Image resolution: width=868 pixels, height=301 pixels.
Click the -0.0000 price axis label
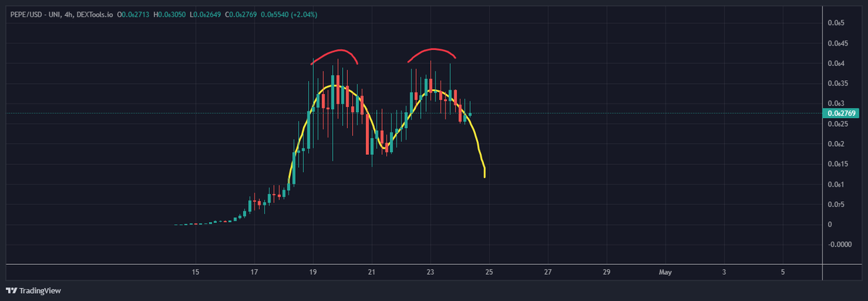point(840,245)
